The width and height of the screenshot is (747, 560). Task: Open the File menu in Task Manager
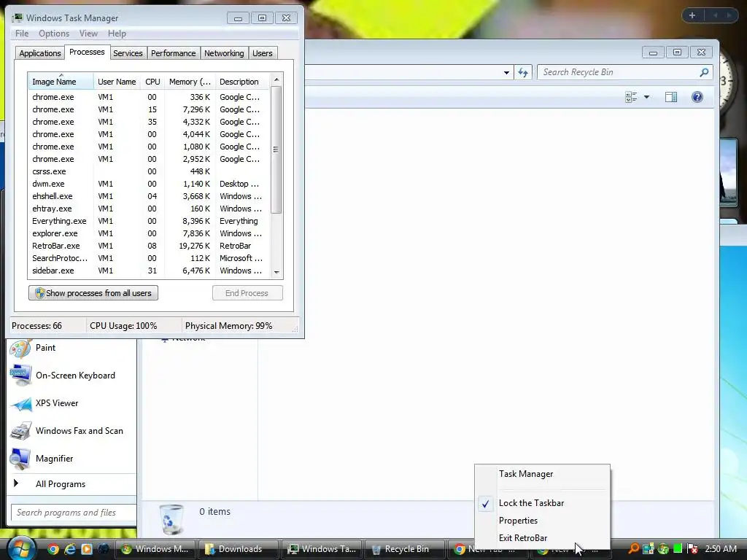tap(22, 34)
